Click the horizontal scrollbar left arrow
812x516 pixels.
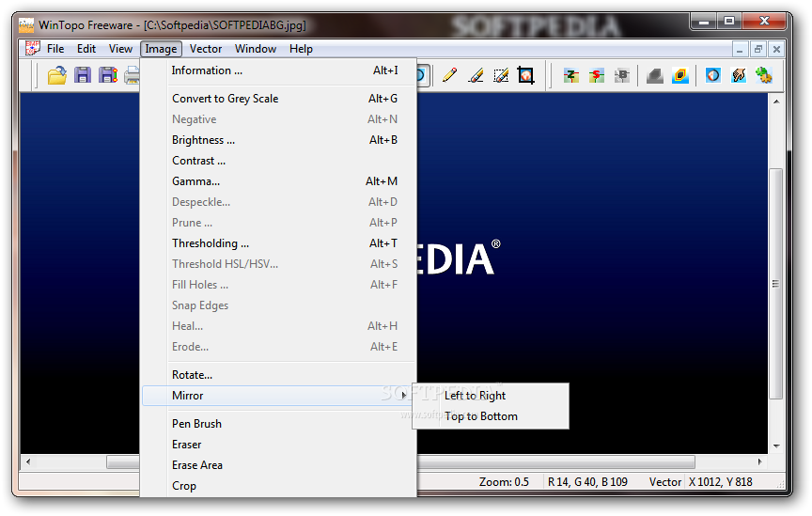(x=28, y=461)
